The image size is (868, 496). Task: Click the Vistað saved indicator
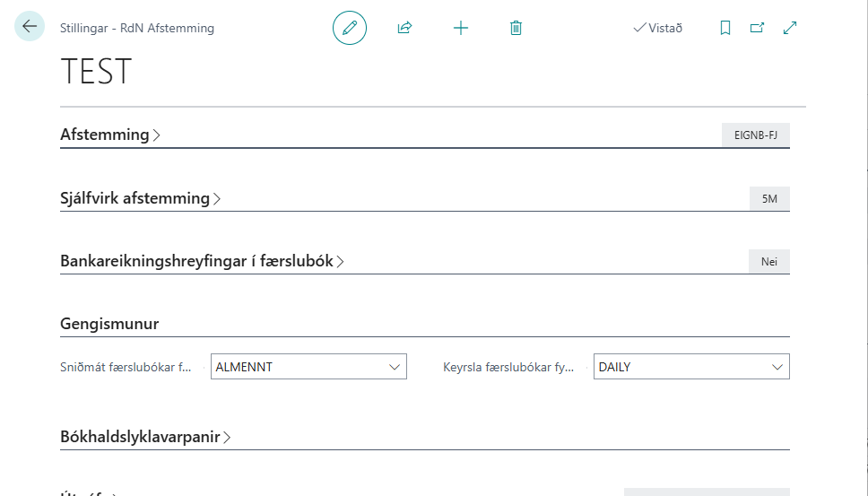pos(657,28)
